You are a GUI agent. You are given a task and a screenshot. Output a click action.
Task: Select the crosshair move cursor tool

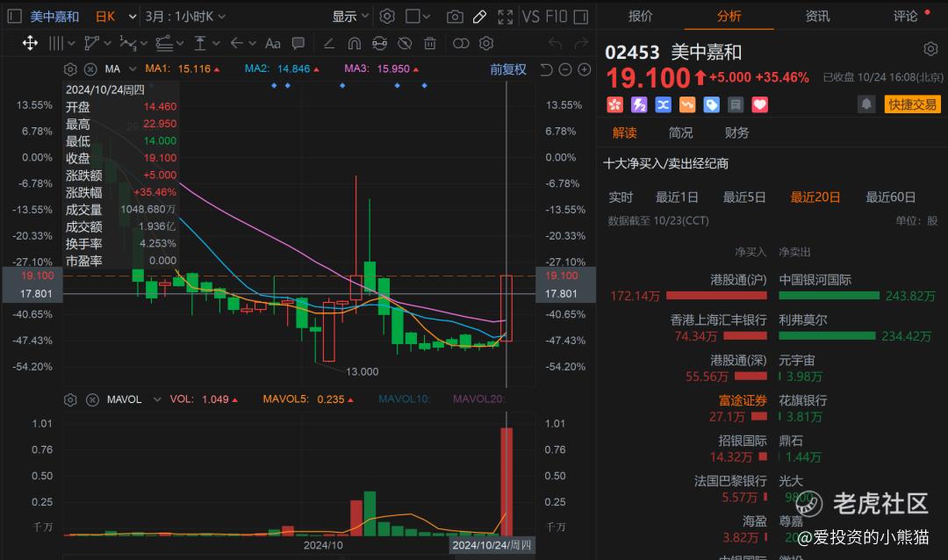[30, 44]
